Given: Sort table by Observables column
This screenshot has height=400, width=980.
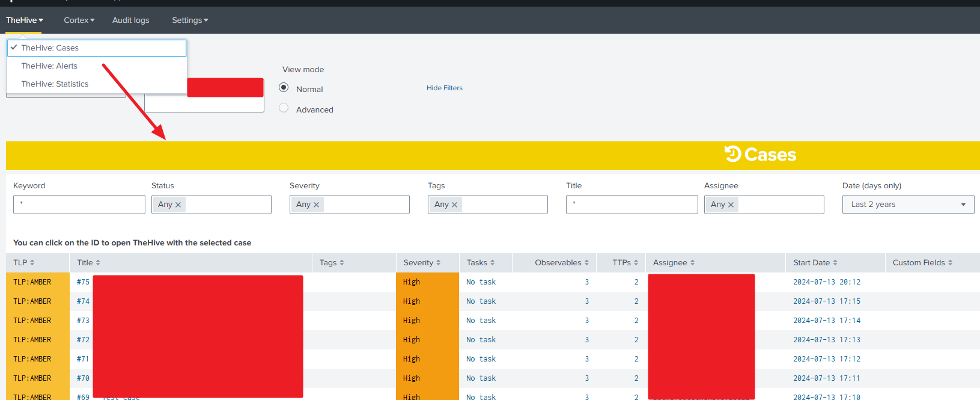Looking at the screenshot, I should (x=562, y=263).
